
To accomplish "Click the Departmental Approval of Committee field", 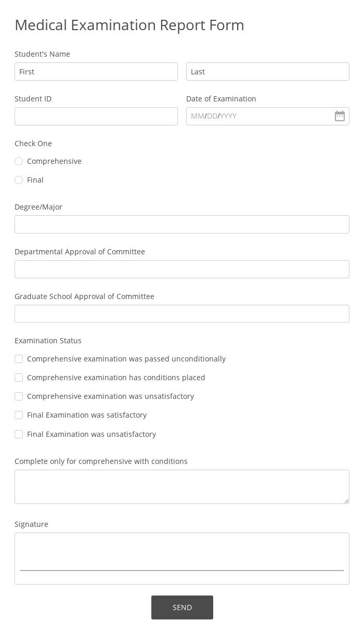I will click(182, 269).
